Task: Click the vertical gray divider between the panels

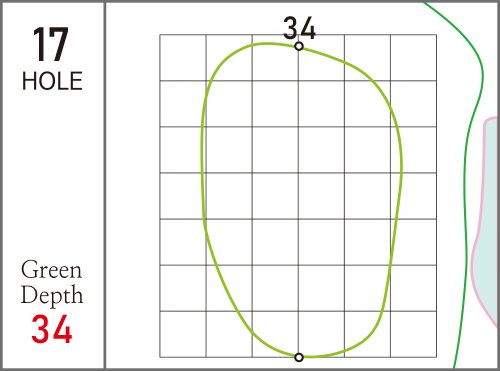Action: pyautogui.click(x=105, y=185)
